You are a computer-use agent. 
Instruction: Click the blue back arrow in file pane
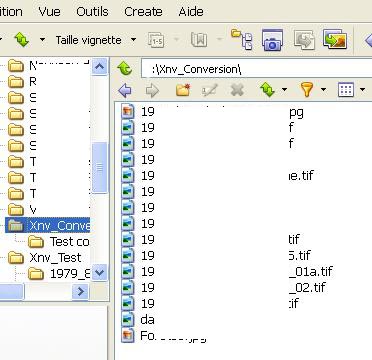click(x=125, y=90)
